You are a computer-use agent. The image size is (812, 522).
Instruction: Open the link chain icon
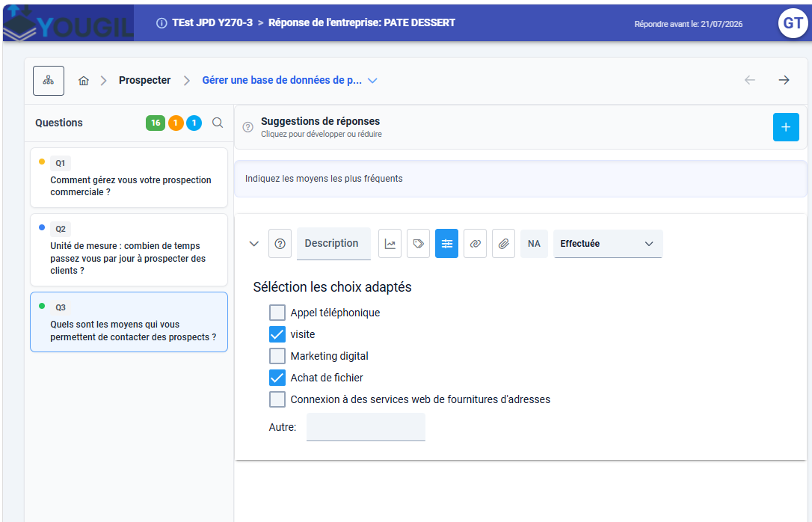coord(475,243)
